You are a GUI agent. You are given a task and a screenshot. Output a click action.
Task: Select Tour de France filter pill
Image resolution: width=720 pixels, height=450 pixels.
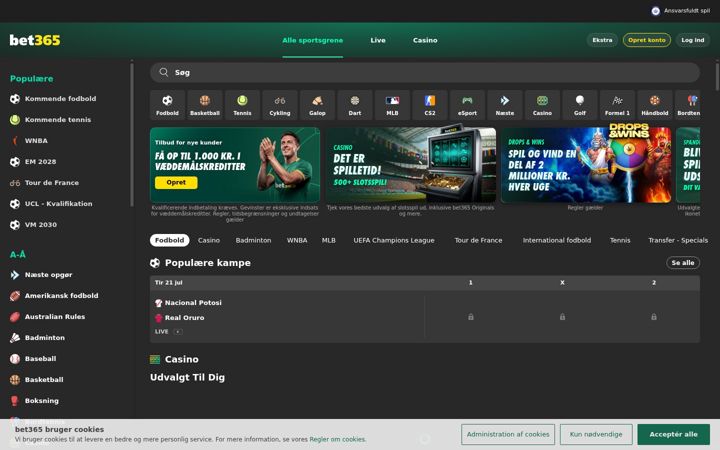coord(478,240)
